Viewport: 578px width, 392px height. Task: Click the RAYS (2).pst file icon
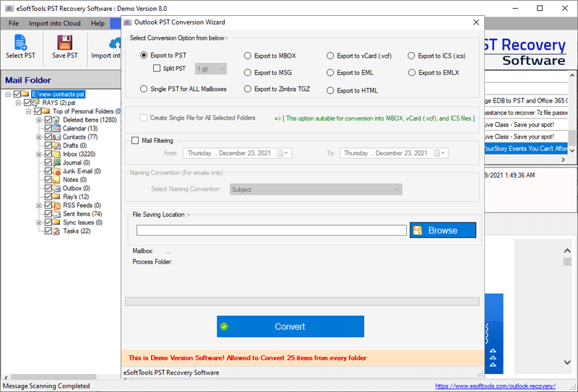[x=35, y=103]
